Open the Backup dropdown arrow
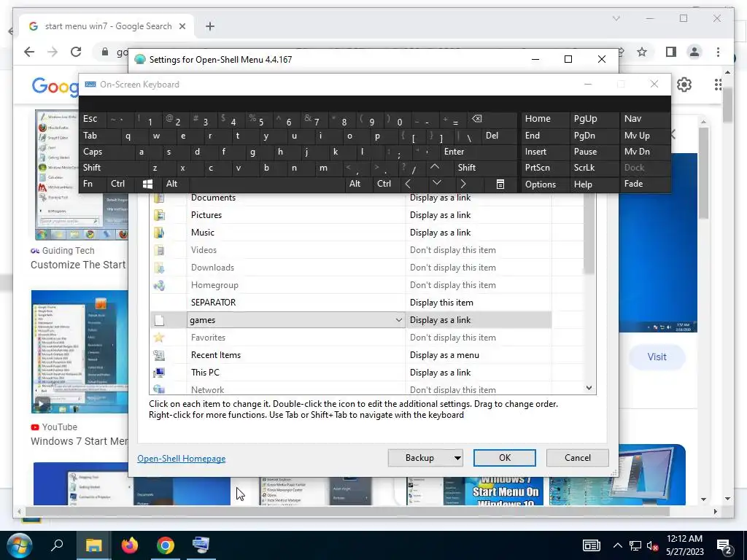This screenshot has height=560, width=747. (457, 458)
